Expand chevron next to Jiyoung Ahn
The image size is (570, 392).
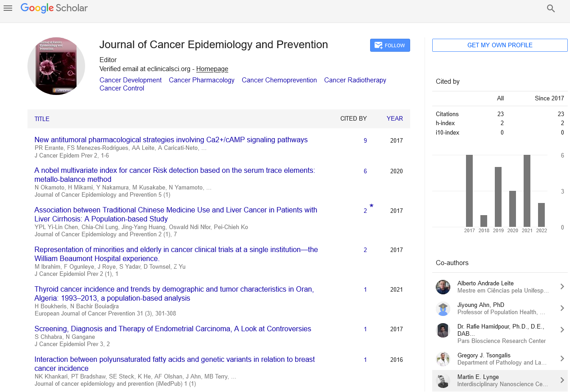coord(562,308)
